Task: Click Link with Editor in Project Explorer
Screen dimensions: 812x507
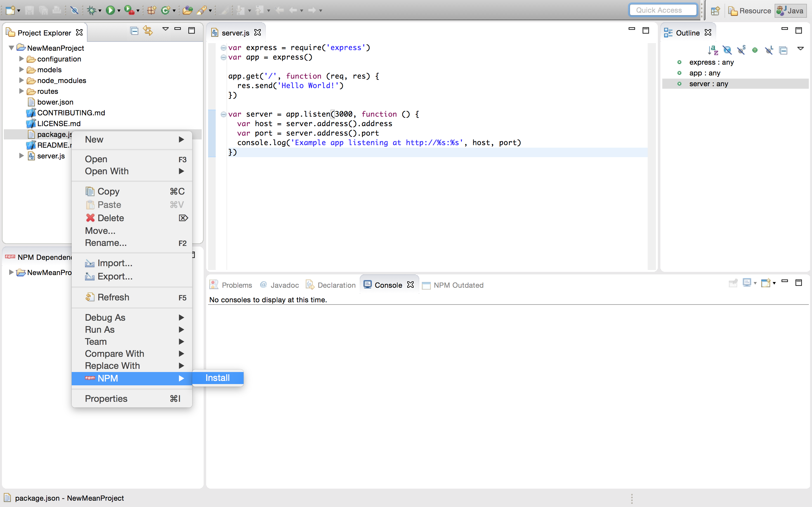Action: (147, 30)
